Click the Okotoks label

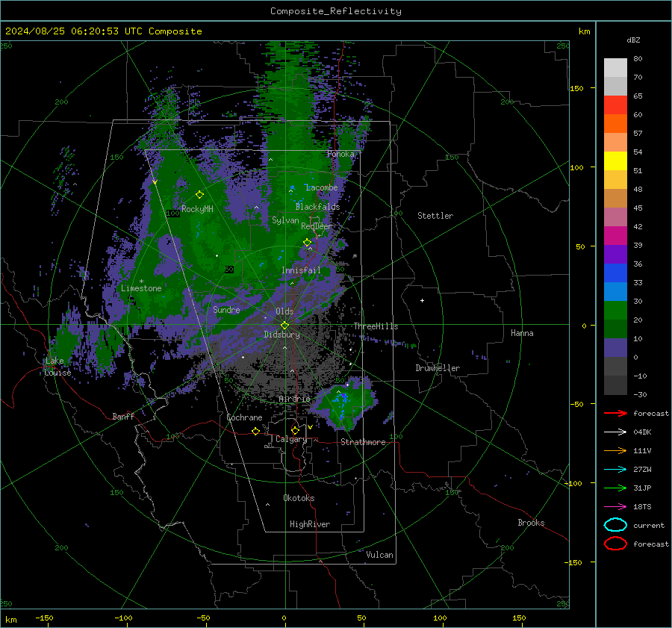click(x=299, y=498)
